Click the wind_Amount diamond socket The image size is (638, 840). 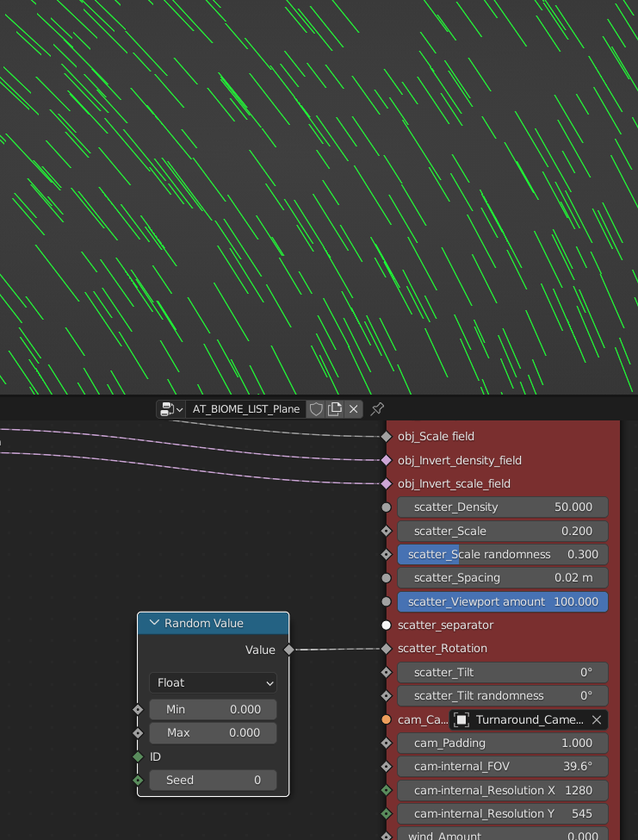[387, 836]
